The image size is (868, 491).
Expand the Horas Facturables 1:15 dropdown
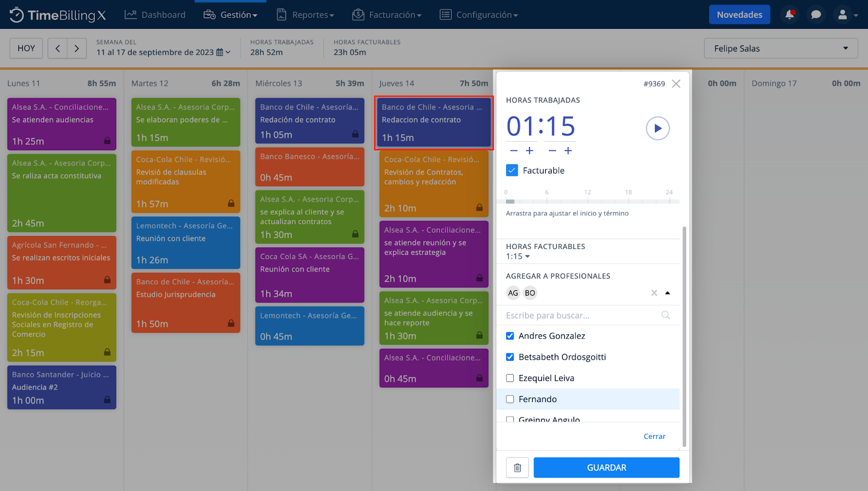click(518, 256)
